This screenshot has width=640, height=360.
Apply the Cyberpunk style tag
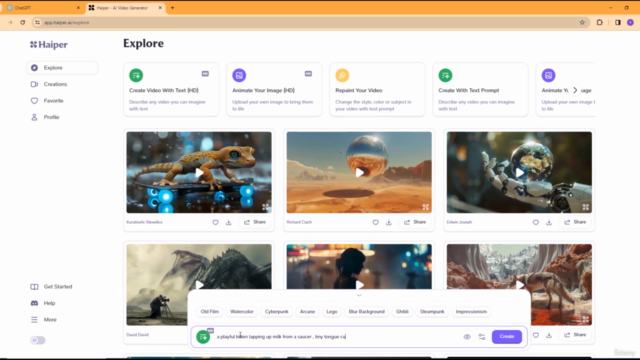276,311
